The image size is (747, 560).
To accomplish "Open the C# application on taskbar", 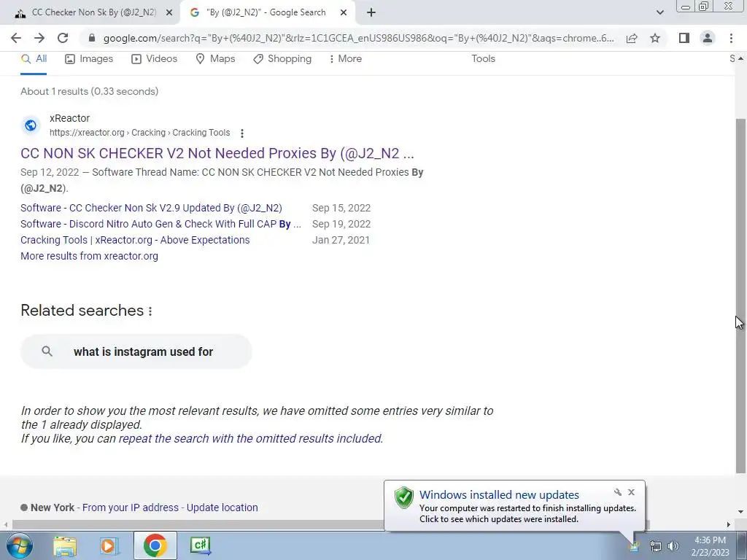I will (x=200, y=545).
